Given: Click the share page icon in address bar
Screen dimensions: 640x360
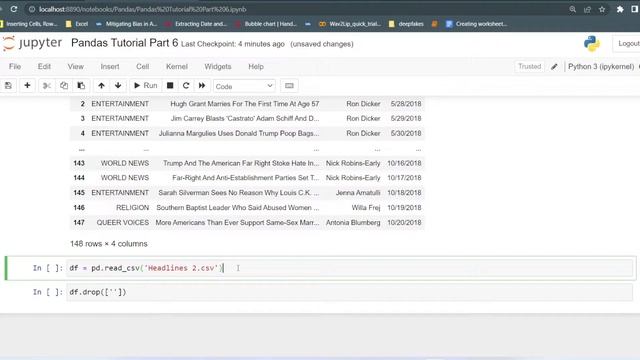Looking at the screenshot, I should point(587,9).
